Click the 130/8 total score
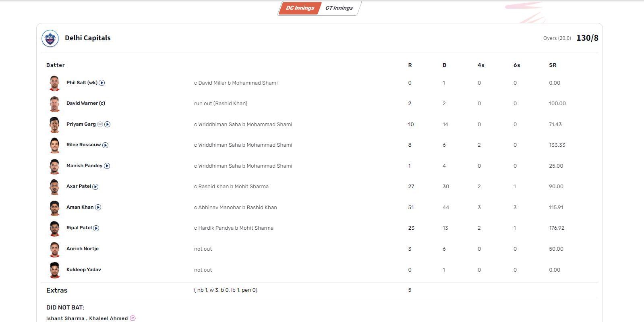Image resolution: width=644 pixels, height=322 pixels. 587,38
